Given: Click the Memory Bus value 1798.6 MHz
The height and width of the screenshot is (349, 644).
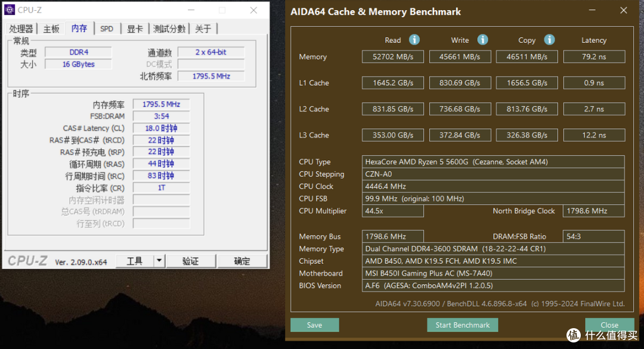Looking at the screenshot, I should point(392,236).
